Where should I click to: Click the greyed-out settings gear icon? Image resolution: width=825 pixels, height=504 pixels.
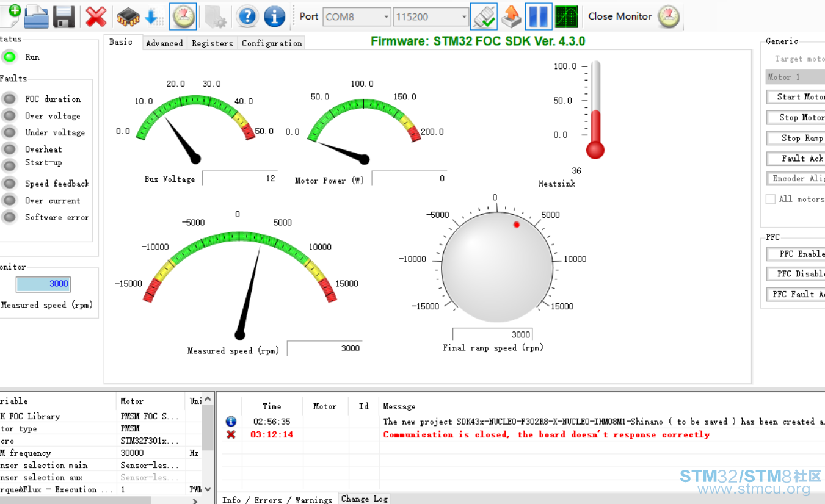(x=216, y=17)
